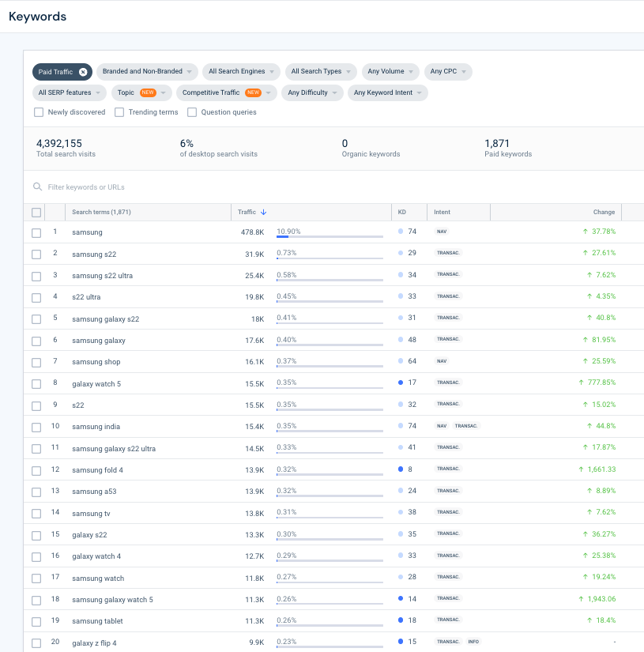Open the samsung galaxy s22 keyword
Screen dimensions: 644x652
click(x=106, y=319)
